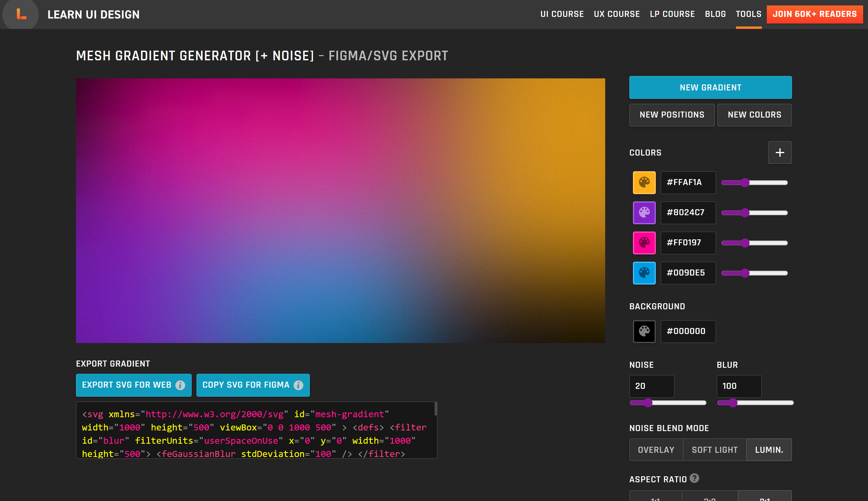
Task: Set noise blend mode to Overlay
Action: [656, 449]
